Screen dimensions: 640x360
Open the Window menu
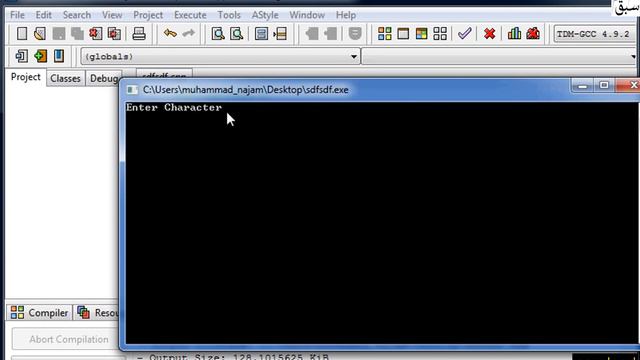pos(307,15)
